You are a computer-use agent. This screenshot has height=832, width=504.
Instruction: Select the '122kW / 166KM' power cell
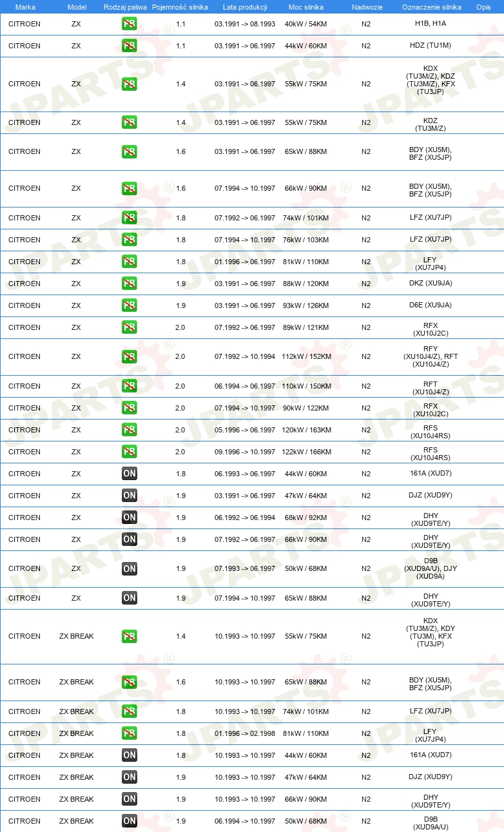[306, 452]
